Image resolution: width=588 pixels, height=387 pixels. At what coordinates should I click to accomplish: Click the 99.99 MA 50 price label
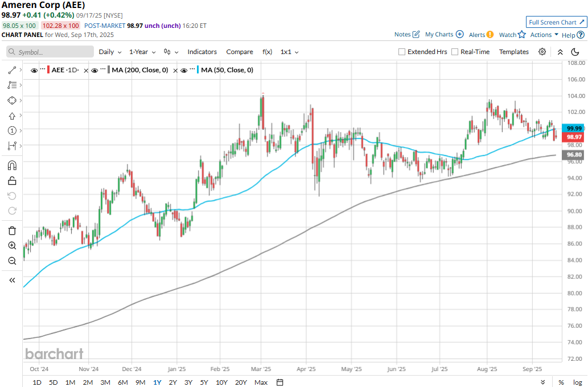point(574,128)
